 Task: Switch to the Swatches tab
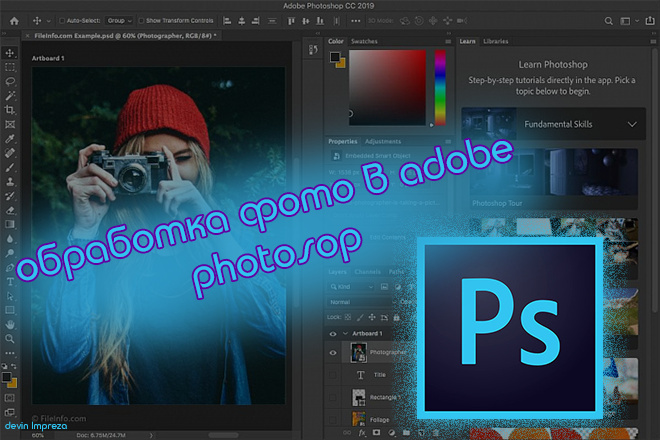coord(364,41)
